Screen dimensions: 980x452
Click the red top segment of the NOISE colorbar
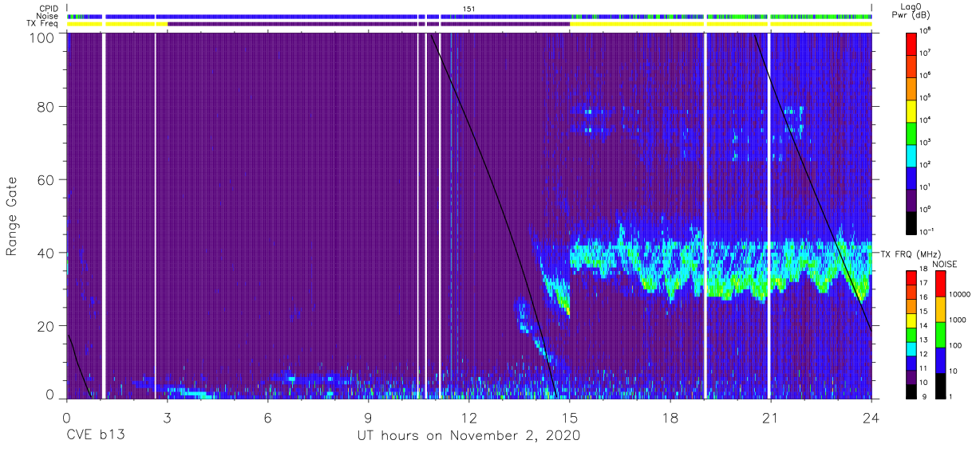941,284
